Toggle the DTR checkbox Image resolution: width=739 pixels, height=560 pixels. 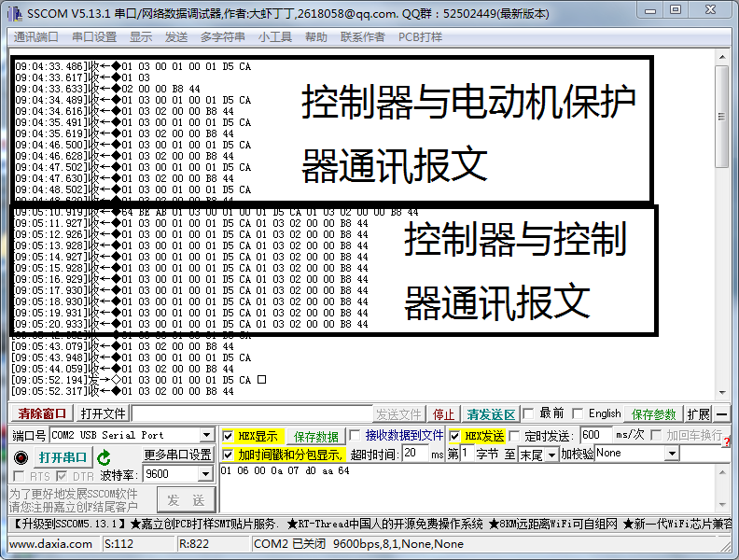pos(62,476)
